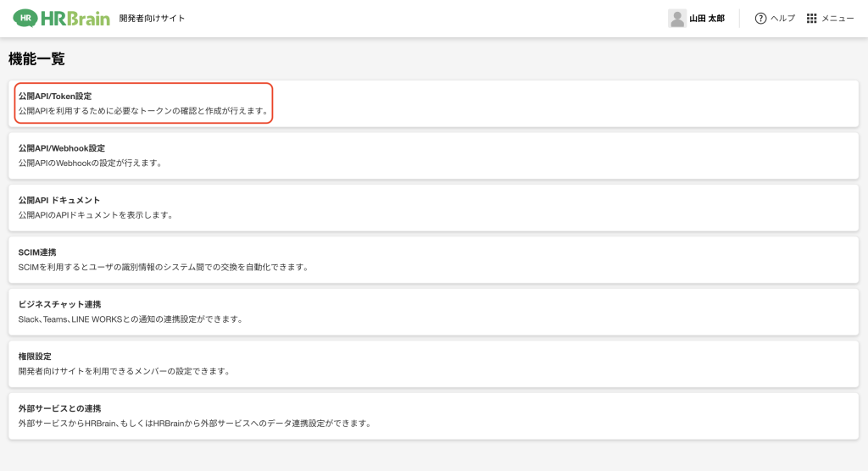
Task: Click the 開発者向けサイト site label
Action: click(153, 19)
